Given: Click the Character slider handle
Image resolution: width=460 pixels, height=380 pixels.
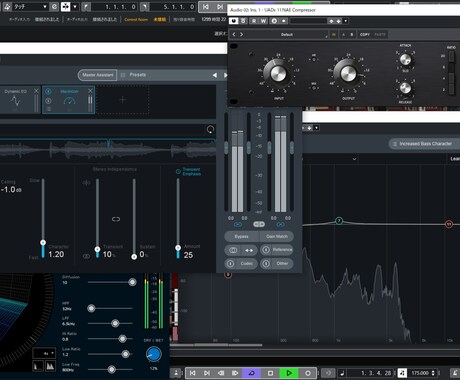Looking at the screenshot, I should pos(43,243).
